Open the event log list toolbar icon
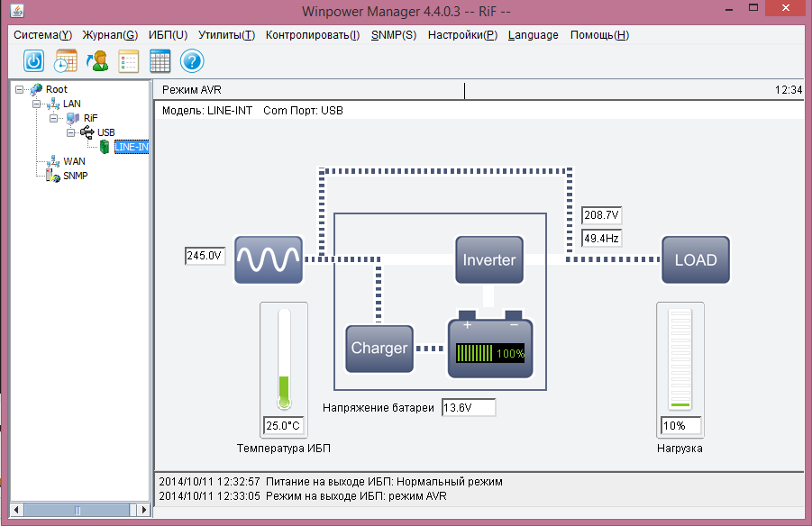812x526 pixels. coord(129,61)
